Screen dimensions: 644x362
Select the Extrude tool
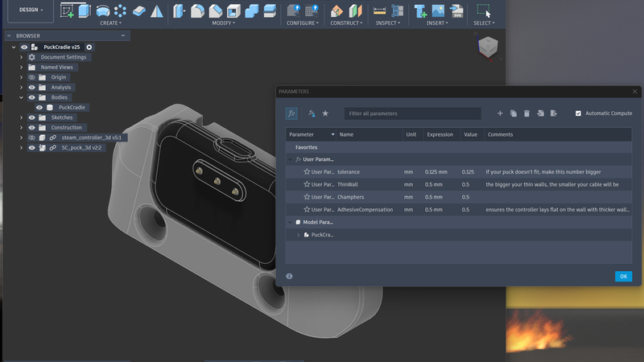point(85,10)
